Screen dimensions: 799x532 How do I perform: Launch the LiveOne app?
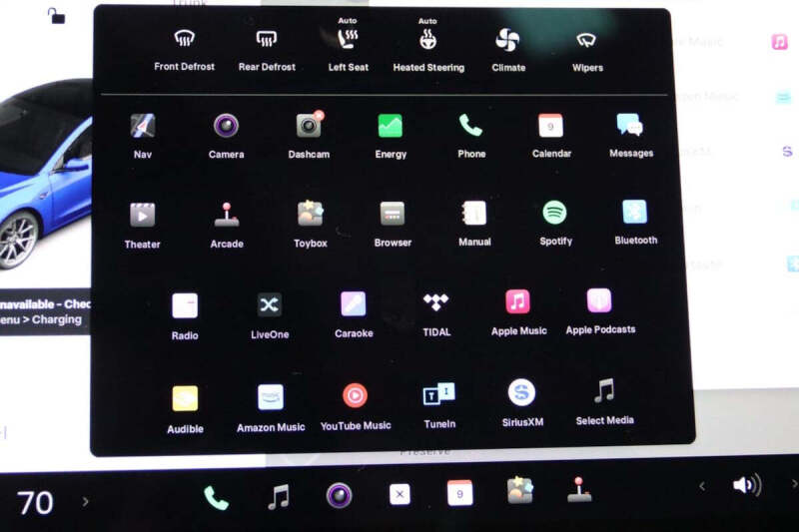click(270, 315)
